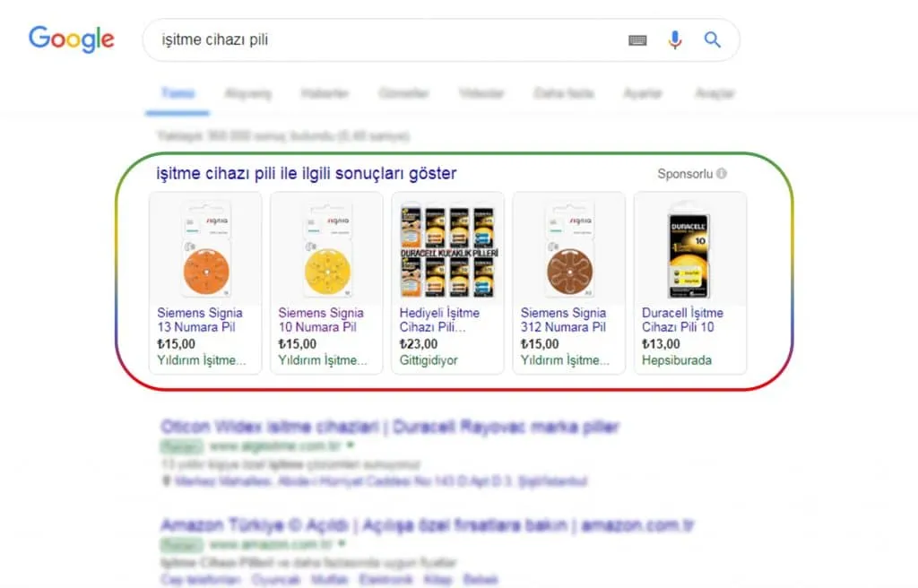Open the Amazon Türkiye ad result title

click(428, 525)
